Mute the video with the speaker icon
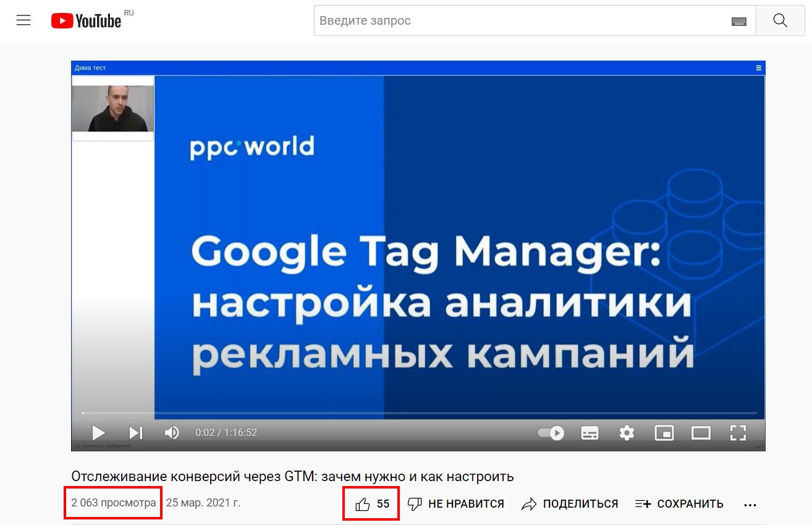The image size is (812, 525). tap(172, 432)
